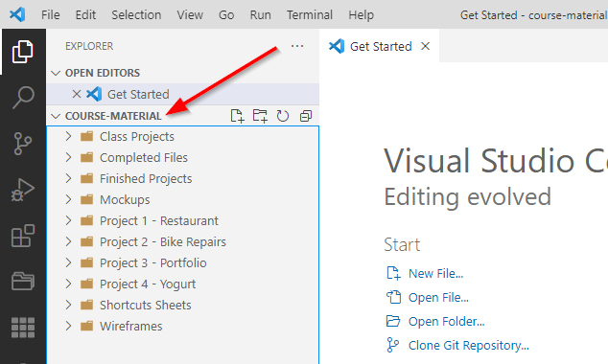Expand Project 4 - Yogurt folder chevron
This screenshot has width=608, height=364.
69,284
